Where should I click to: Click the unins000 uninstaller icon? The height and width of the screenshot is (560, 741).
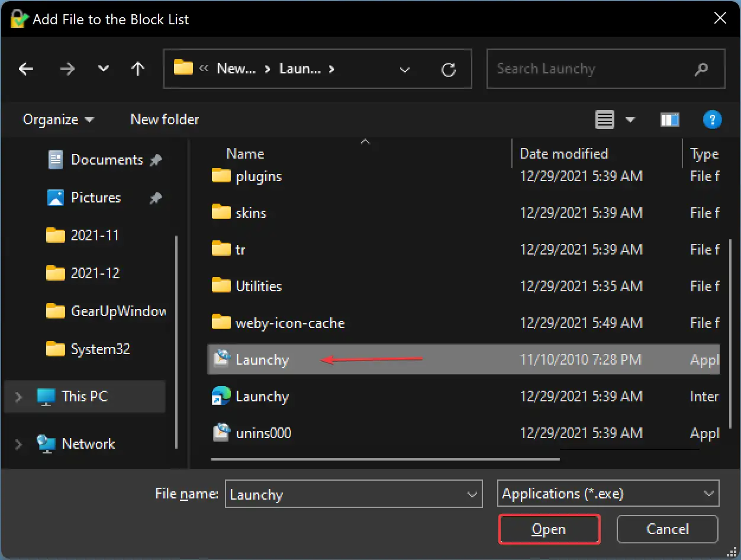tap(221, 433)
